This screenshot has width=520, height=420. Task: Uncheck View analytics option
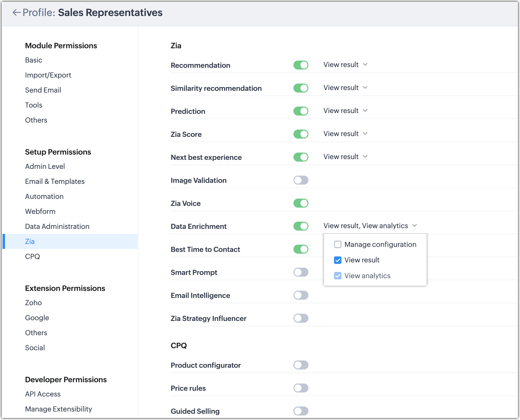(x=337, y=276)
